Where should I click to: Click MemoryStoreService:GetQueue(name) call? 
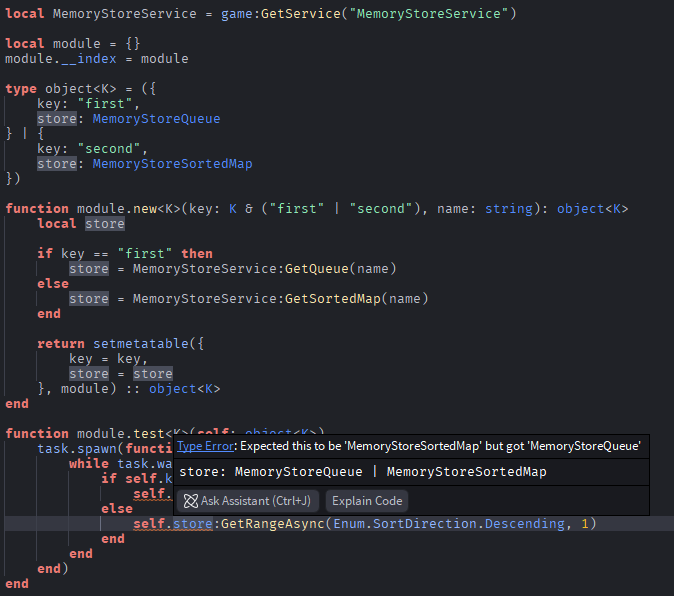[264, 269]
